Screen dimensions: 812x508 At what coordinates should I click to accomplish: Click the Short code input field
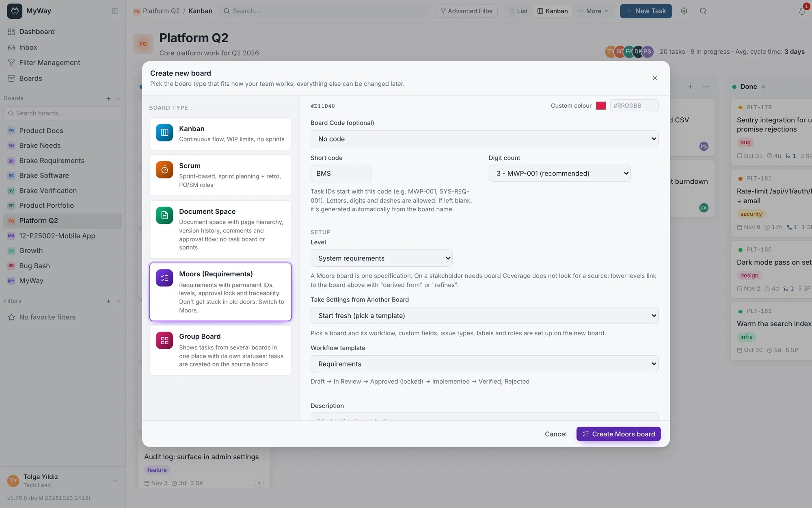341,173
